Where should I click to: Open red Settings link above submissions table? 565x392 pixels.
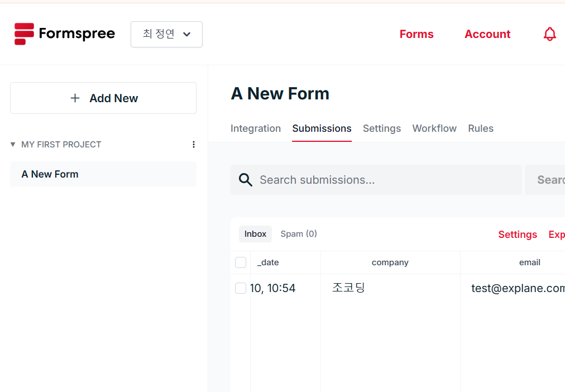pyautogui.click(x=518, y=235)
